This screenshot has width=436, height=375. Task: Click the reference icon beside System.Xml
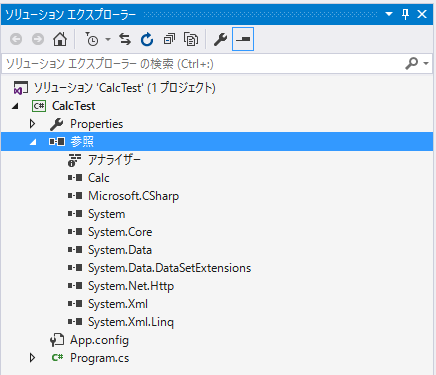tap(75, 304)
